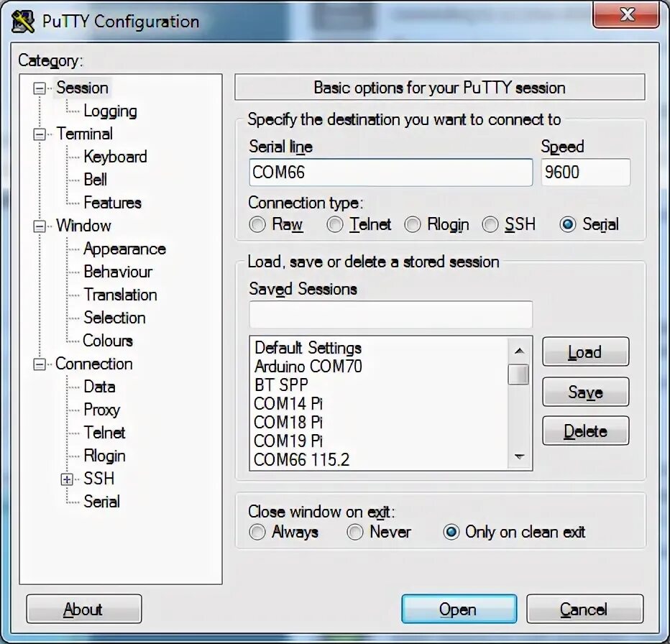Select COM66 115.2 saved session
670x644 pixels.
[x=302, y=460]
